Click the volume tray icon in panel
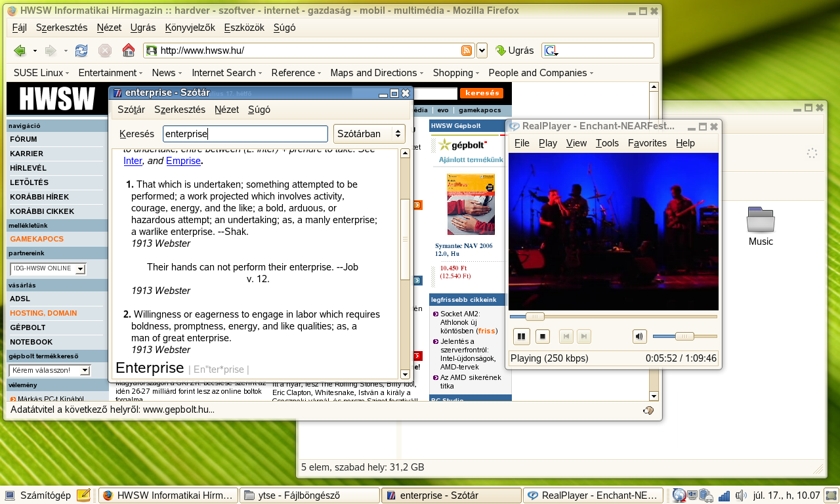840x504 pixels. point(742,495)
